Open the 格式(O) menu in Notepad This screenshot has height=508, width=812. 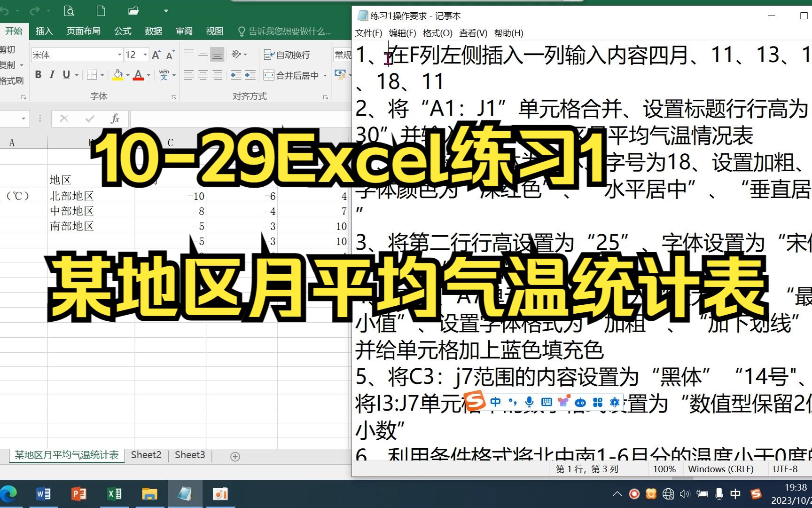click(x=437, y=33)
